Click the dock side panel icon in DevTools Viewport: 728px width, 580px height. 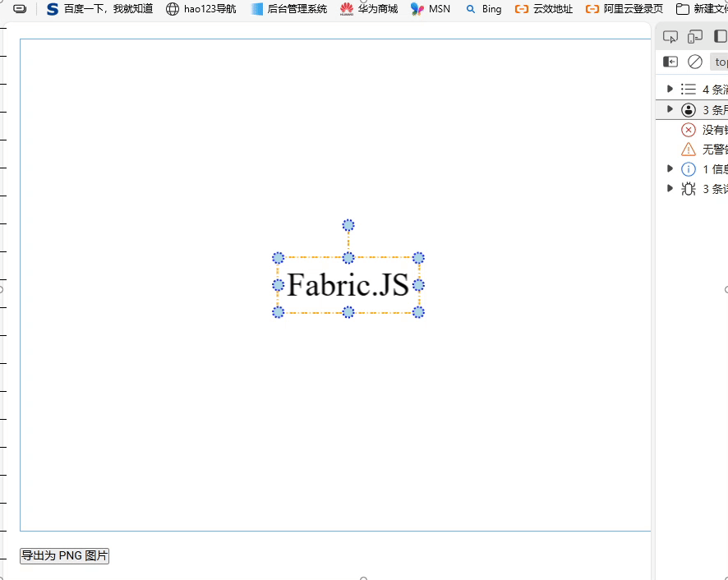[721, 36]
